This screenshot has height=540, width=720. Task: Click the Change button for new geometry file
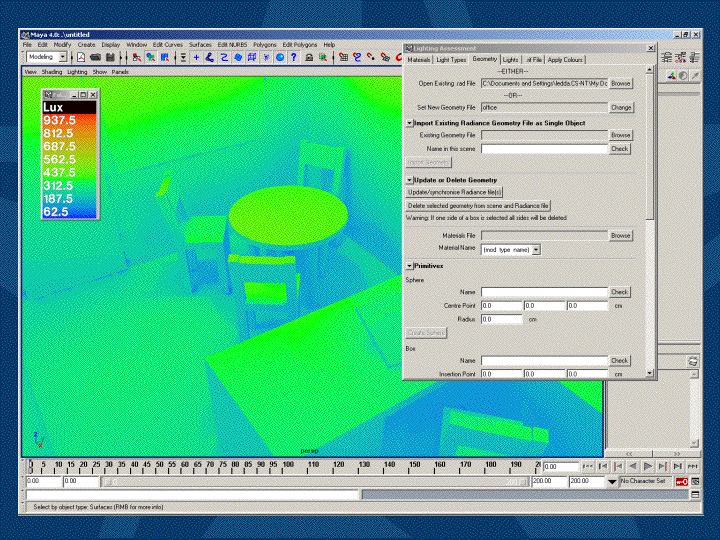[620, 107]
